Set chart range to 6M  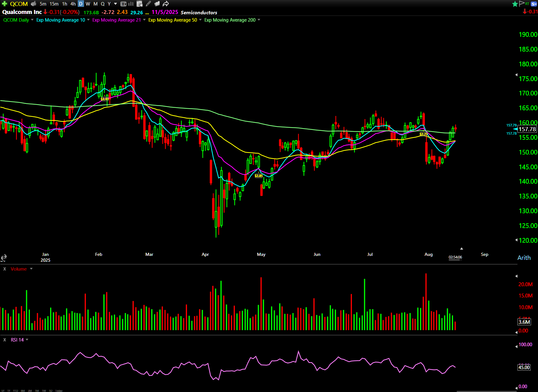pyautogui.click(x=23, y=390)
